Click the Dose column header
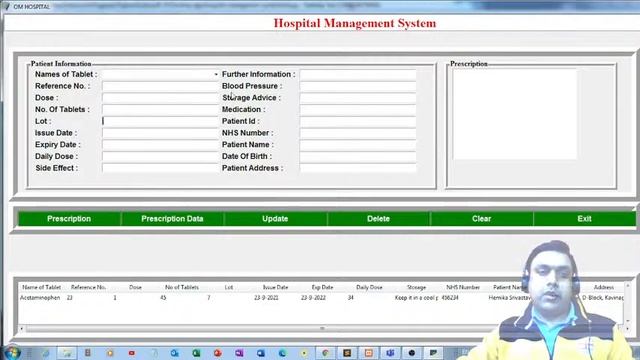This screenshot has height=360, width=640. (135, 287)
